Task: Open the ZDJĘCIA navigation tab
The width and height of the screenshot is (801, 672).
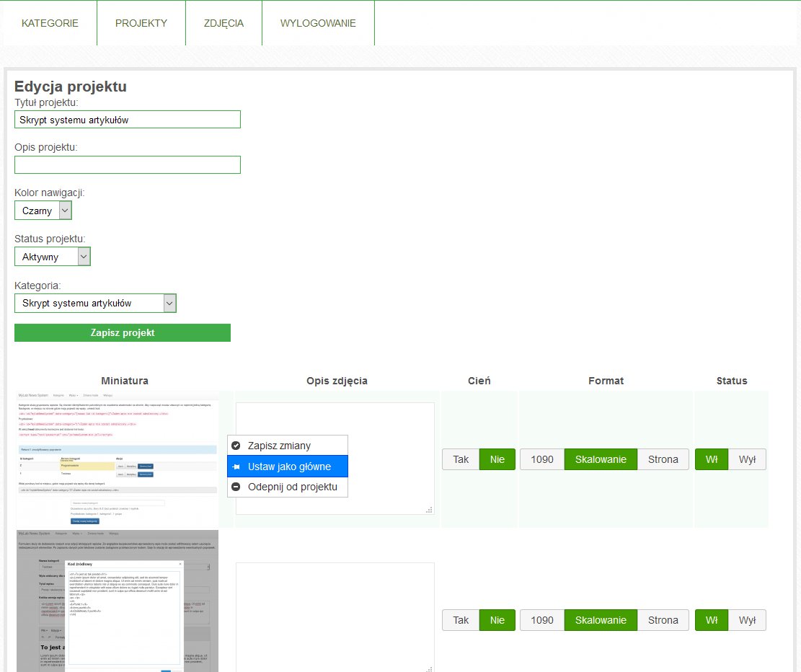Action: point(224,23)
